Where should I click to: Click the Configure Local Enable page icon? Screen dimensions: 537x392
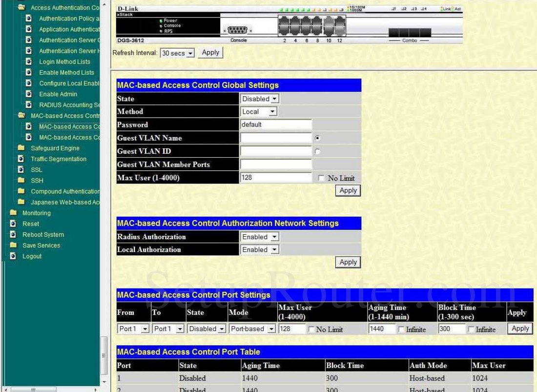[x=29, y=83]
